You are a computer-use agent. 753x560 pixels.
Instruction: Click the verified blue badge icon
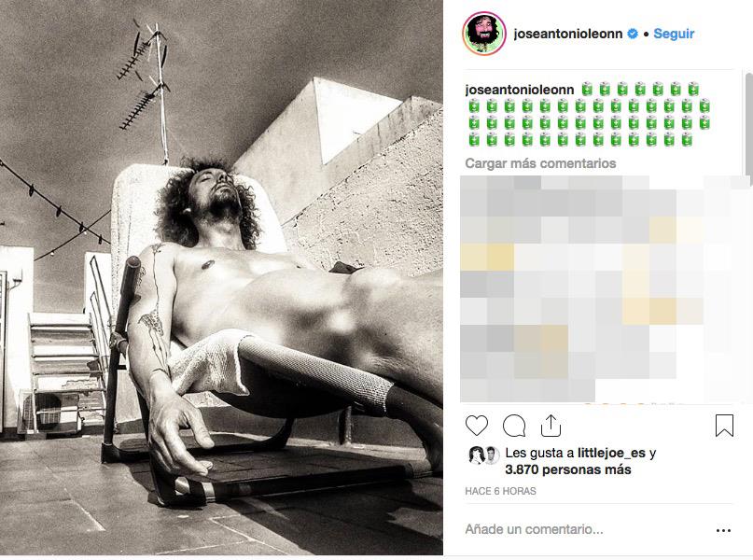[x=633, y=34]
